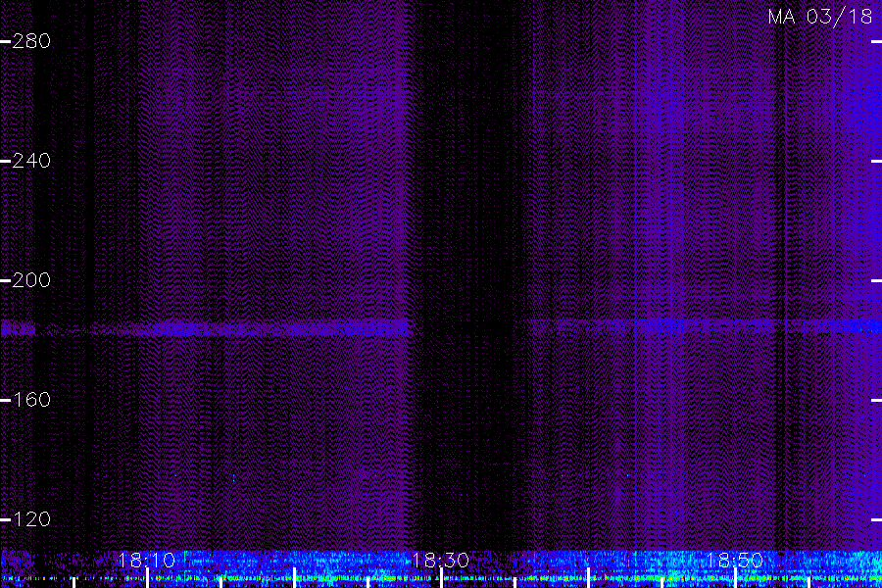
Task: Click the 18:50 time label
Action: pyautogui.click(x=734, y=561)
